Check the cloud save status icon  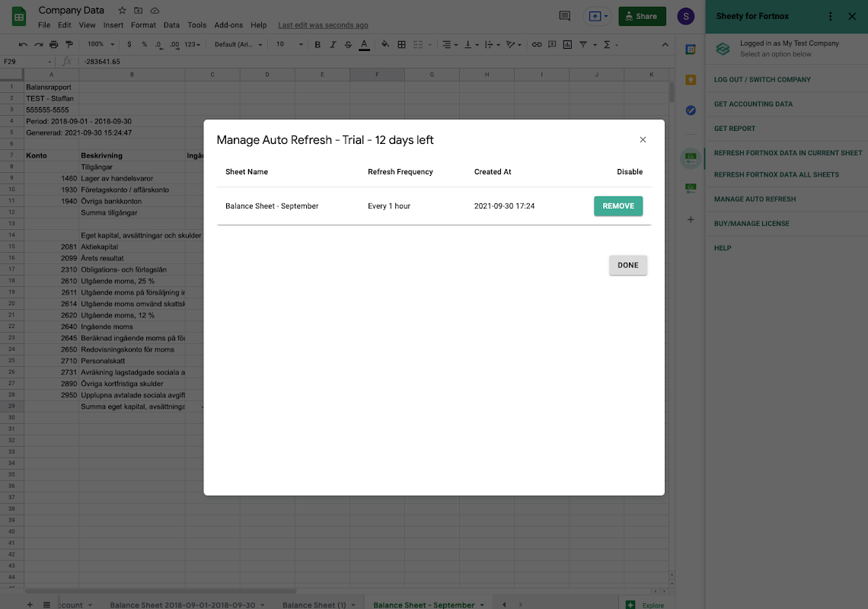pos(155,11)
